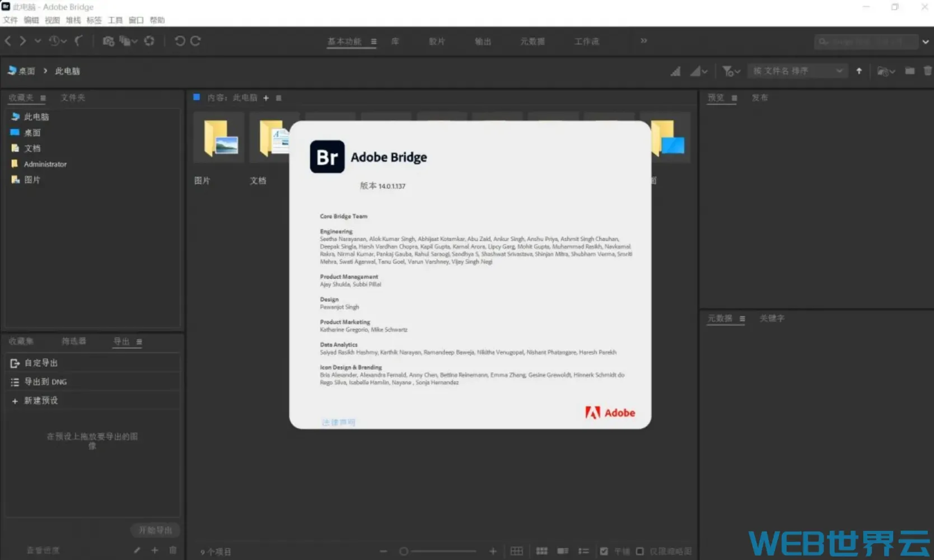
Task: Open the 按文件名排序 sort dropdown
Action: (797, 71)
